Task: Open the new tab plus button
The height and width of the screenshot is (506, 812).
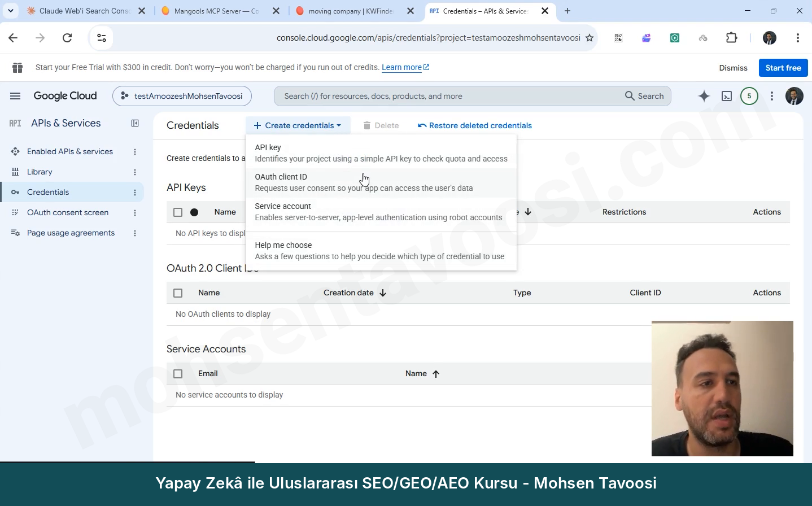Action: coord(567,11)
